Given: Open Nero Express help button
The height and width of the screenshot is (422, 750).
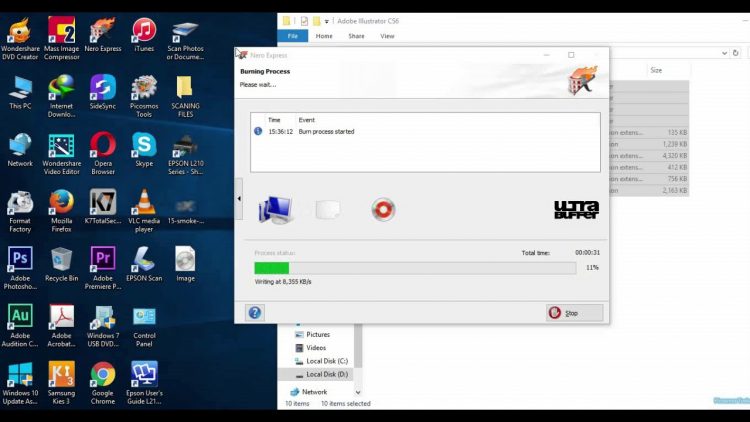Looking at the screenshot, I should [x=254, y=313].
